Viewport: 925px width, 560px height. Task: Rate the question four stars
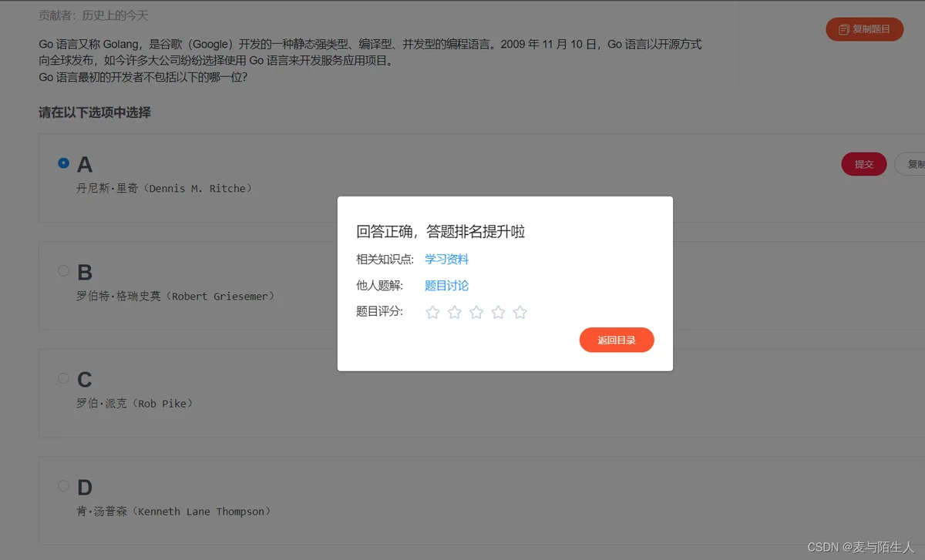pos(498,312)
